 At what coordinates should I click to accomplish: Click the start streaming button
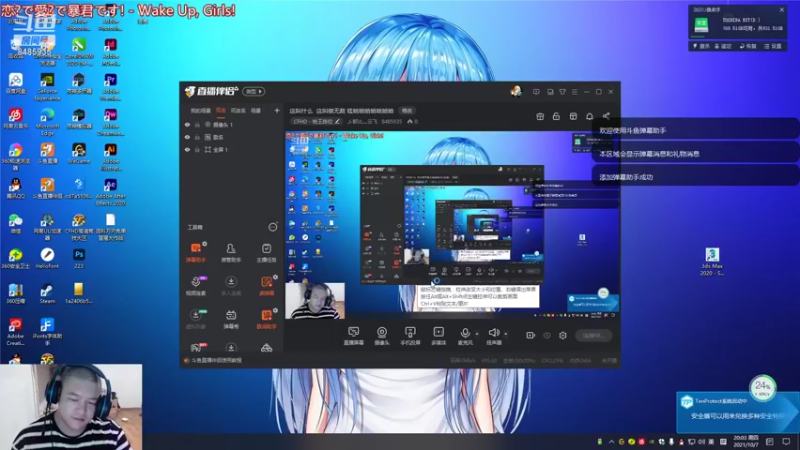594,335
